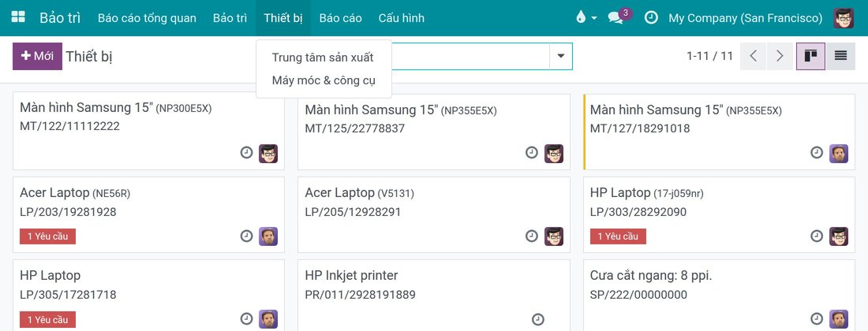
Task: Click Bảo trì app title
Action: pyautogui.click(x=60, y=17)
